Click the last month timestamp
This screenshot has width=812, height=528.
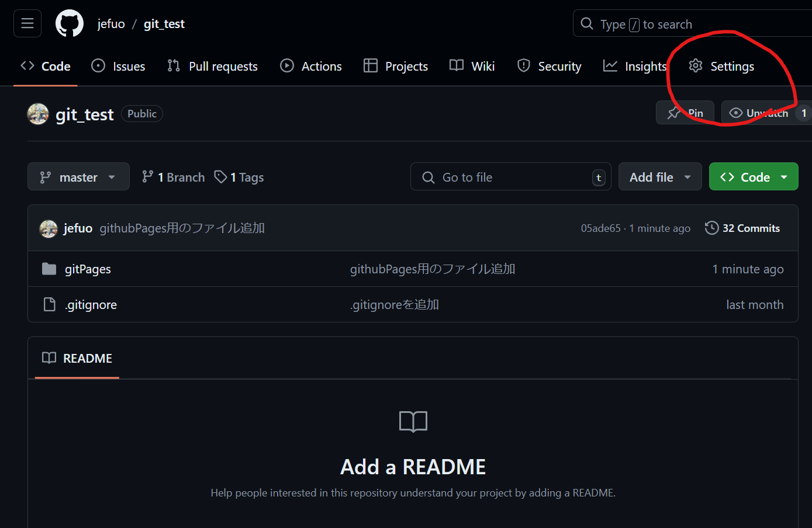[x=755, y=305]
